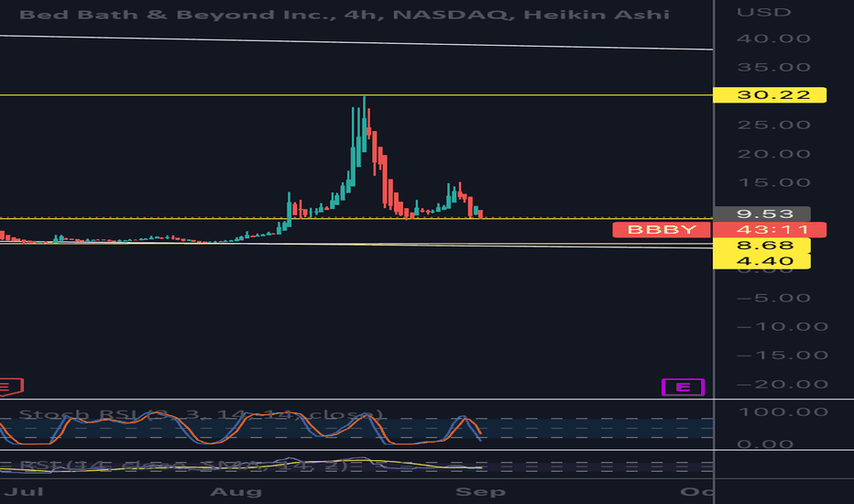Image resolution: width=854 pixels, height=504 pixels.
Task: Click the 43:11 countdown label
Action: point(769,229)
